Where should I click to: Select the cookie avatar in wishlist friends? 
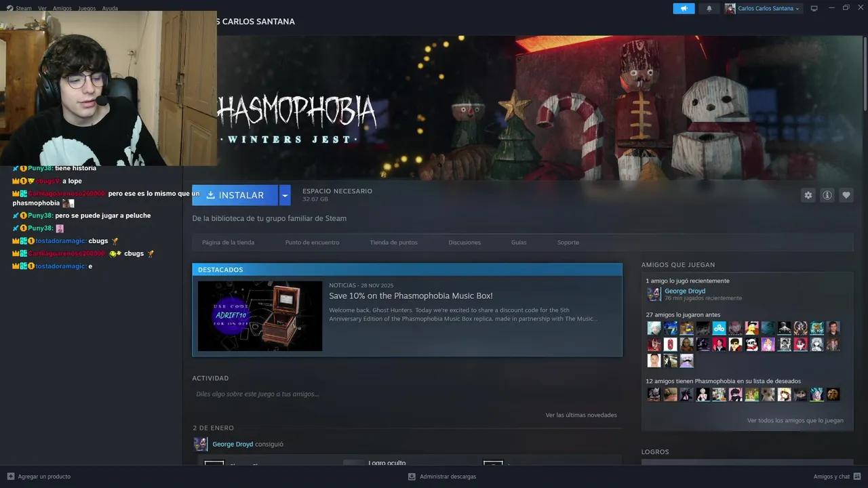tap(833, 394)
